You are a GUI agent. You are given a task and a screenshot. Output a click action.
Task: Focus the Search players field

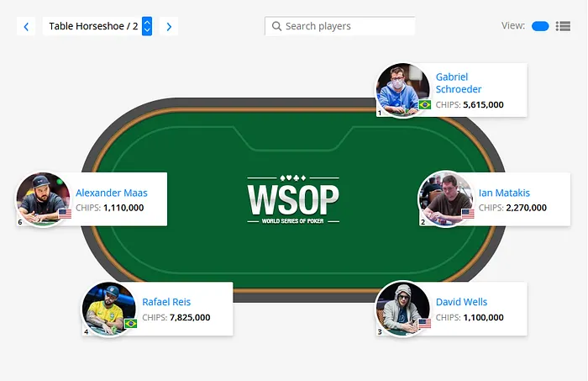[x=339, y=26]
